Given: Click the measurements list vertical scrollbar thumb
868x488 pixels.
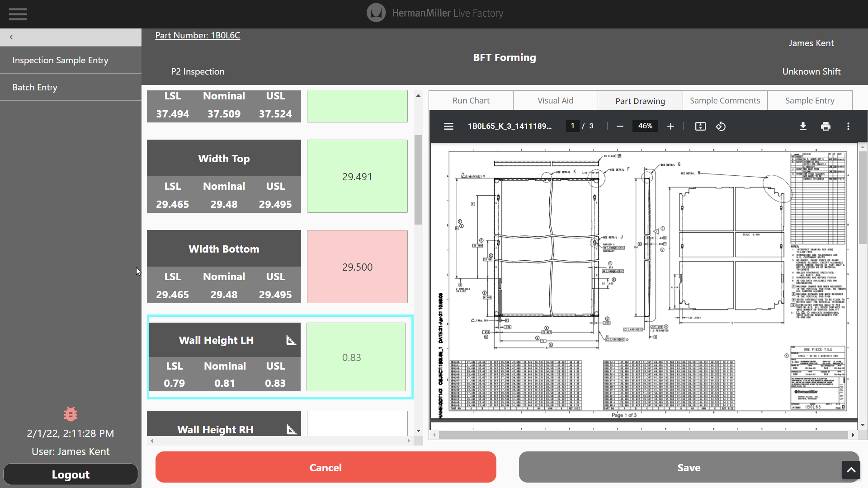Looking at the screenshot, I should tap(418, 180).
